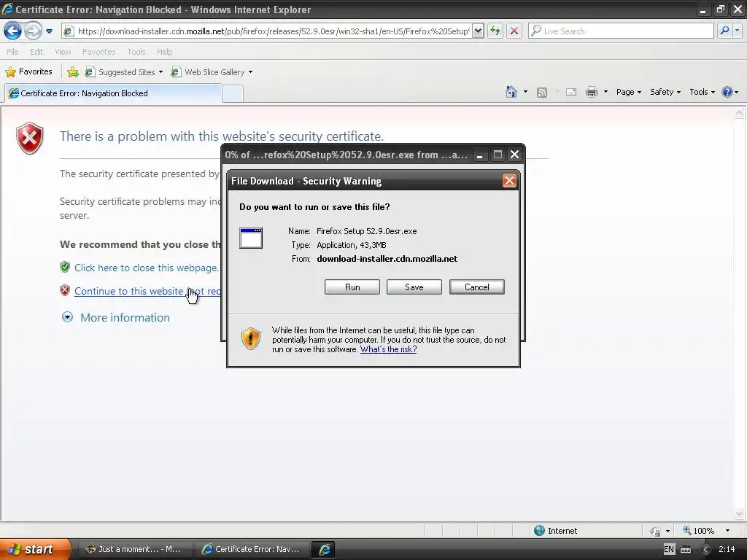Click the protected mode status bar icon
This screenshot has width=747, height=560.
(655, 531)
